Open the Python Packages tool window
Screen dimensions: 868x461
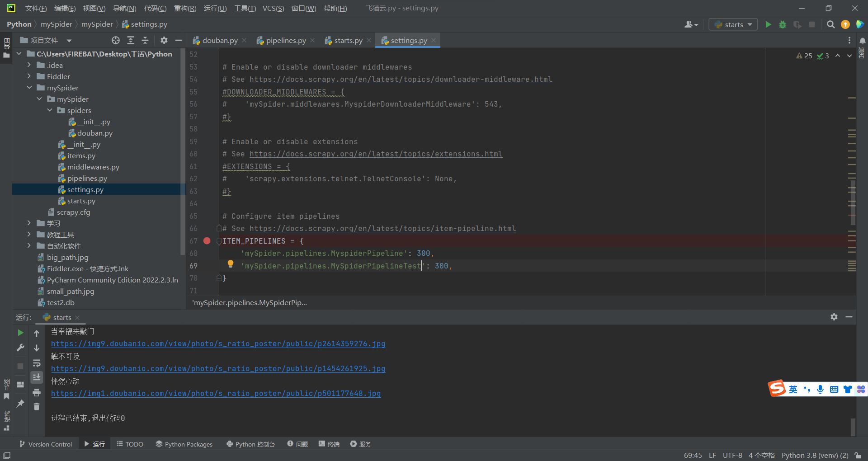pos(184,444)
